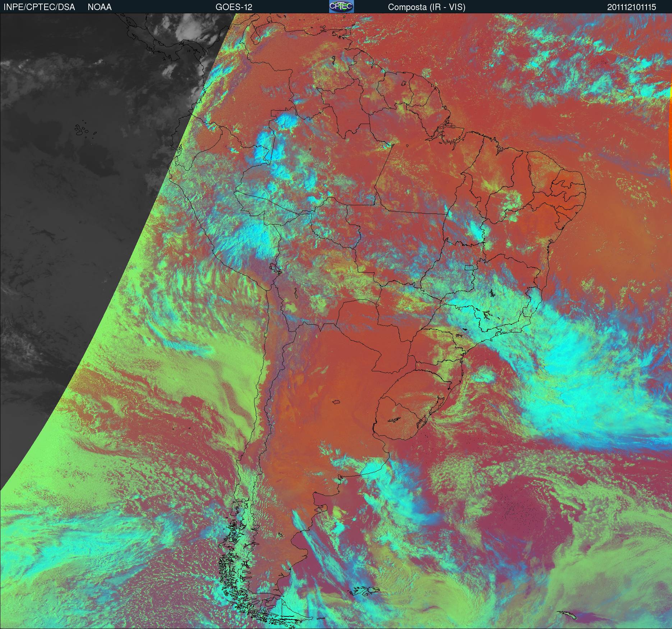Click the 201112101115 timestamp
The height and width of the screenshot is (629, 672).
(632, 7)
